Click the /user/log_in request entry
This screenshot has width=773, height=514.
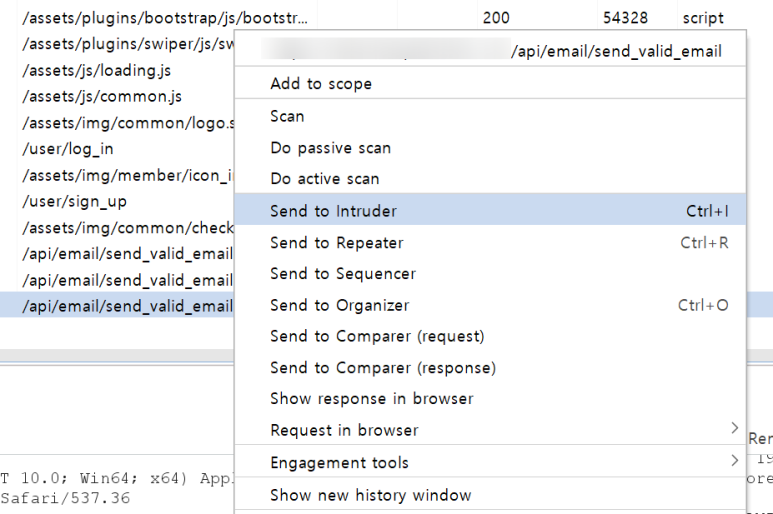tap(67, 149)
